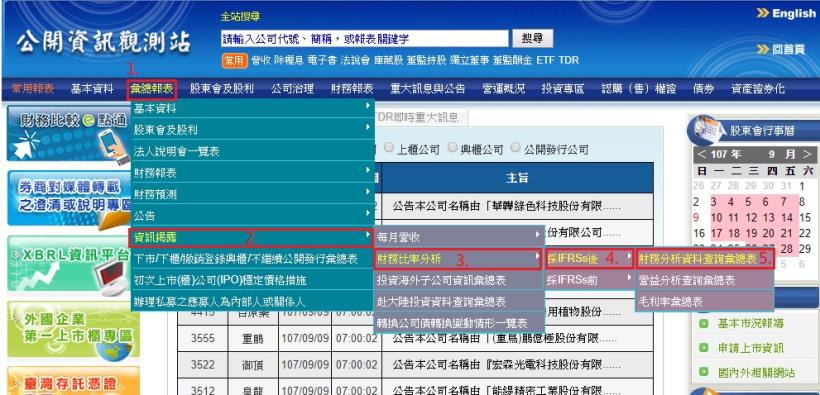Open the 認購(售)權證 navigation menu
The image size is (820, 395).
click(639, 89)
